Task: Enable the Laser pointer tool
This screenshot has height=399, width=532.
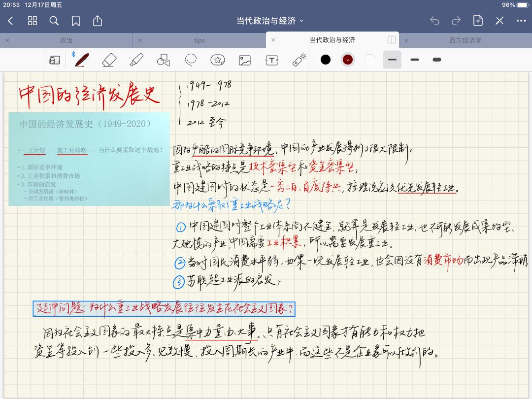Action: tap(299, 60)
